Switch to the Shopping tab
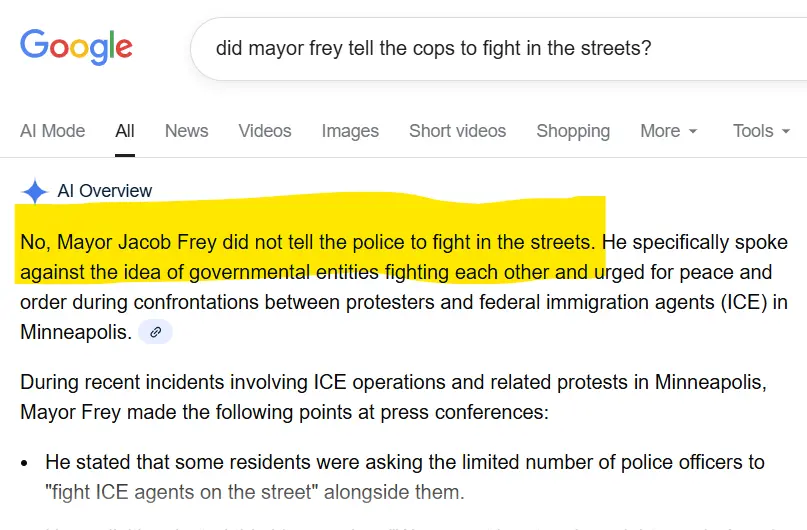The height and width of the screenshot is (530, 807). [x=573, y=131]
